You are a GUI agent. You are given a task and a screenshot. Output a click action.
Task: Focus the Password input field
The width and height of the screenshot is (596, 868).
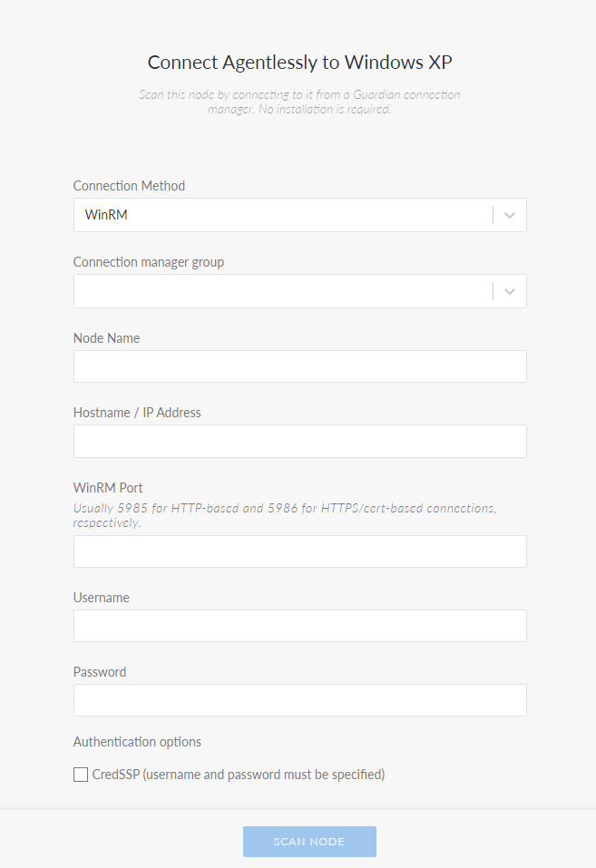[299, 700]
